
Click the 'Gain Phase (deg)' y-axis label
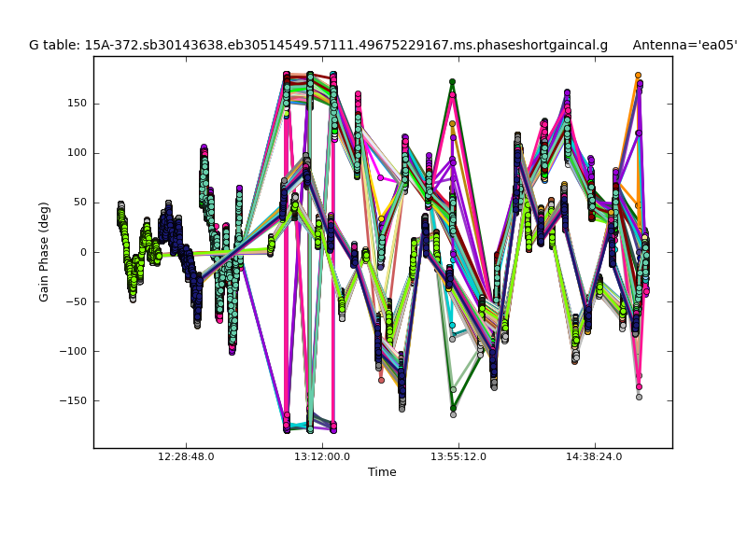coord(44,252)
